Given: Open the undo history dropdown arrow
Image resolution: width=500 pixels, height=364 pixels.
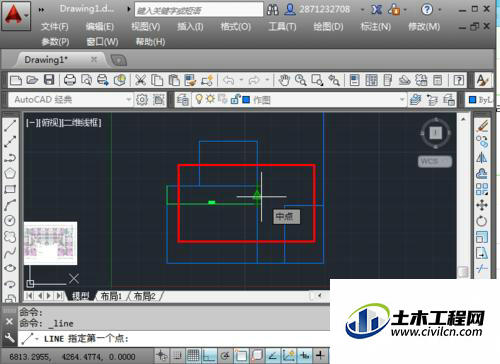Looking at the screenshot, I should (241, 80).
